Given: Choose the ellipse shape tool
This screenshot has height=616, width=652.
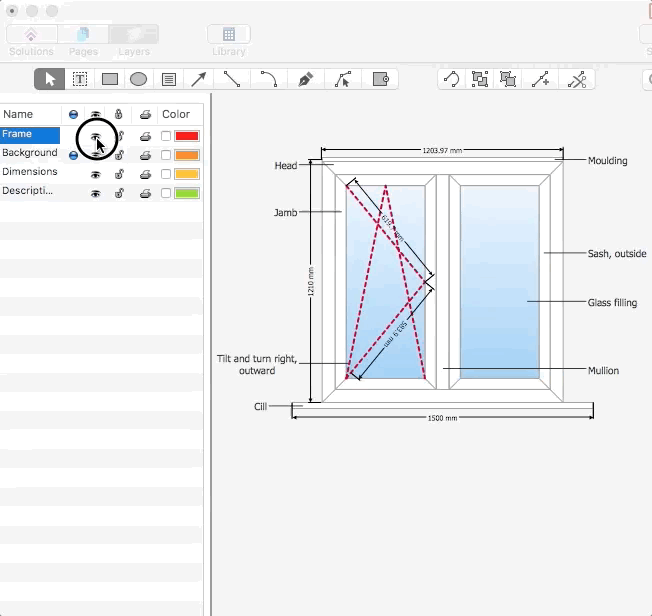Looking at the screenshot, I should [x=139, y=79].
